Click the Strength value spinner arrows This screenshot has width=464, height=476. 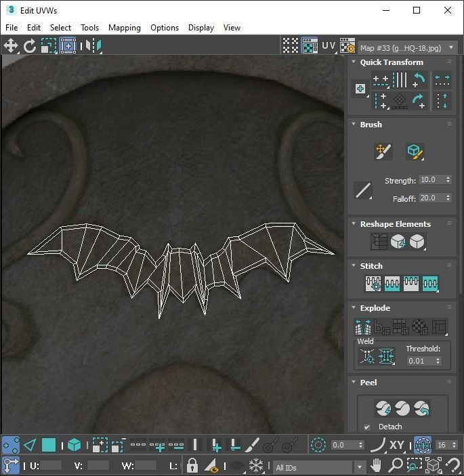click(448, 179)
